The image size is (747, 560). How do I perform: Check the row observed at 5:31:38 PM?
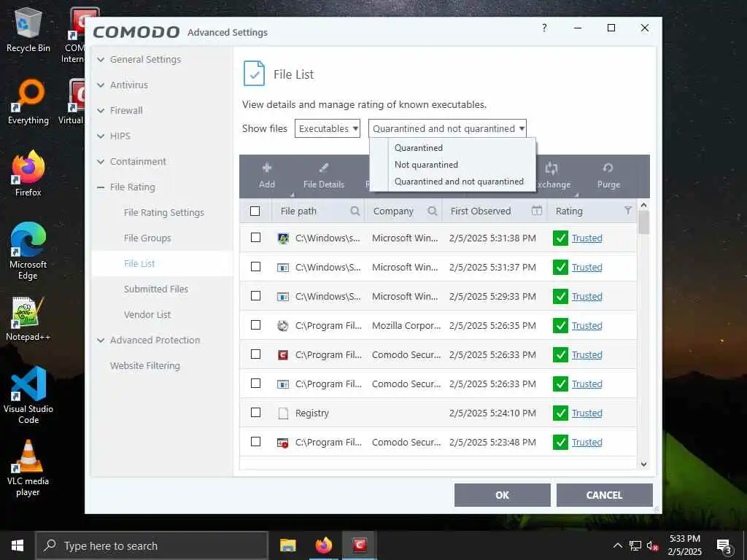(256, 237)
